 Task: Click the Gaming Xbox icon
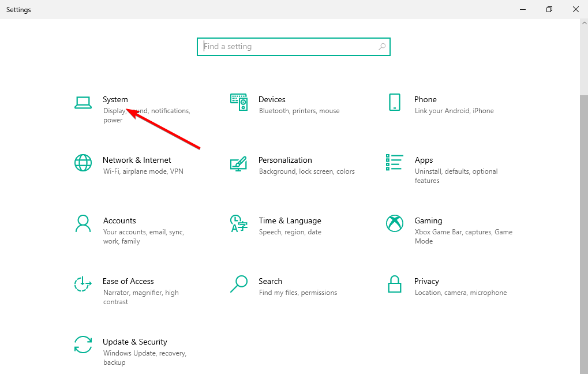click(395, 223)
